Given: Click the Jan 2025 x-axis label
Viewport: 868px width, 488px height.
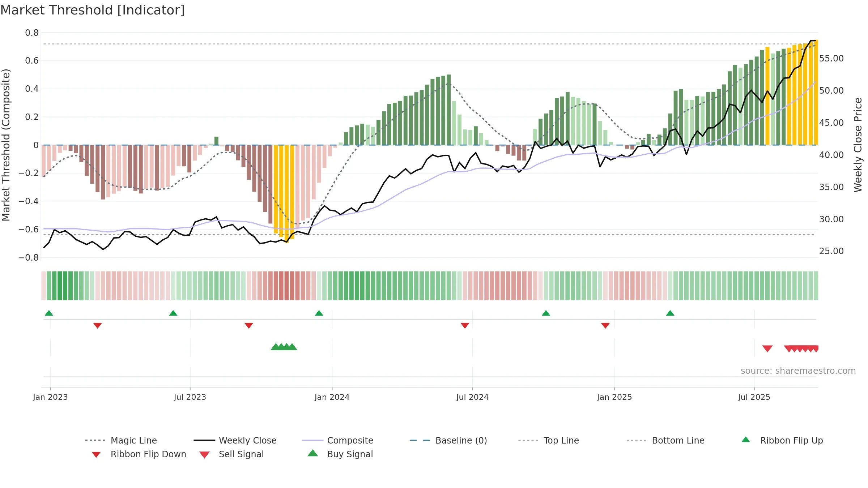Looking at the screenshot, I should [x=614, y=397].
